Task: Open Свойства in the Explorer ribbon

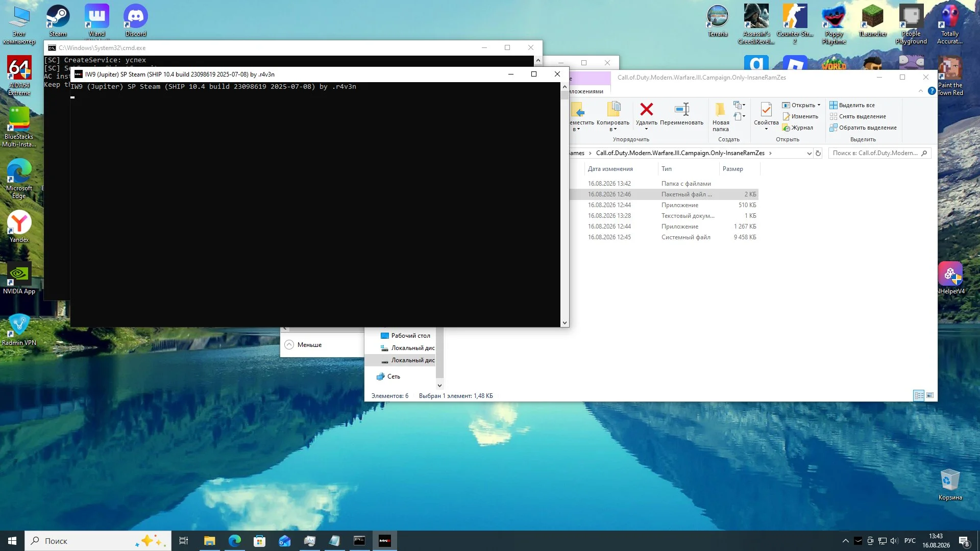Action: (x=766, y=113)
